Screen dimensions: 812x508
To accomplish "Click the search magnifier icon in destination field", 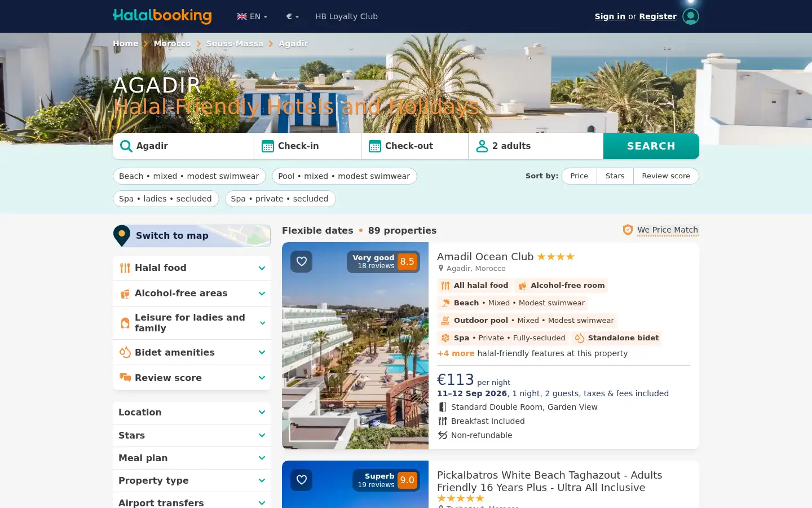I will pos(126,146).
